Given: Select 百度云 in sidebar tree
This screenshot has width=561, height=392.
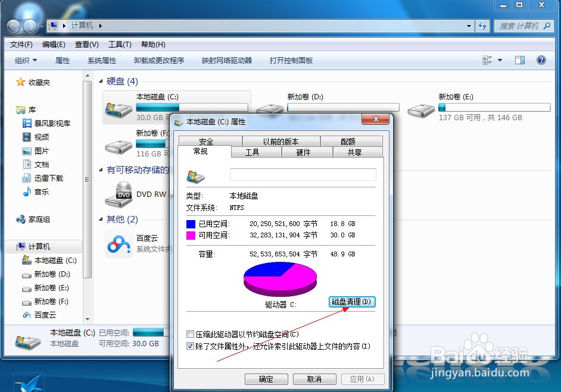Looking at the screenshot, I should (39, 315).
